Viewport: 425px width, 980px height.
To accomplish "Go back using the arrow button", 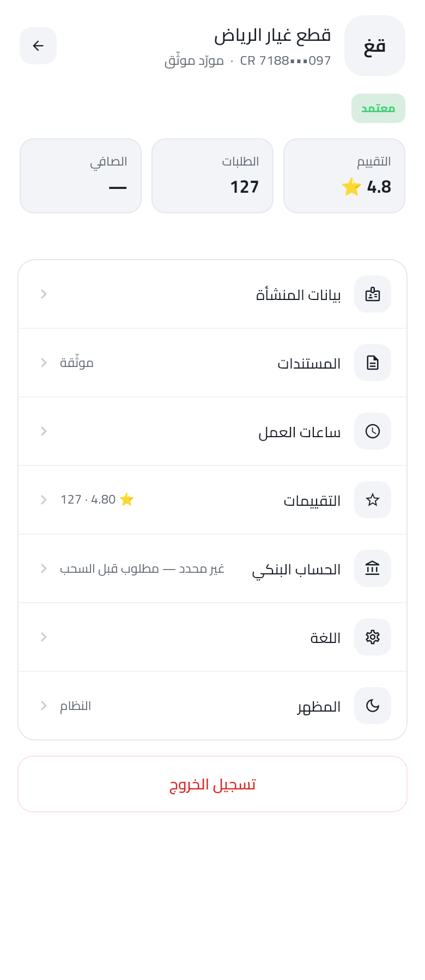I will click(x=38, y=46).
